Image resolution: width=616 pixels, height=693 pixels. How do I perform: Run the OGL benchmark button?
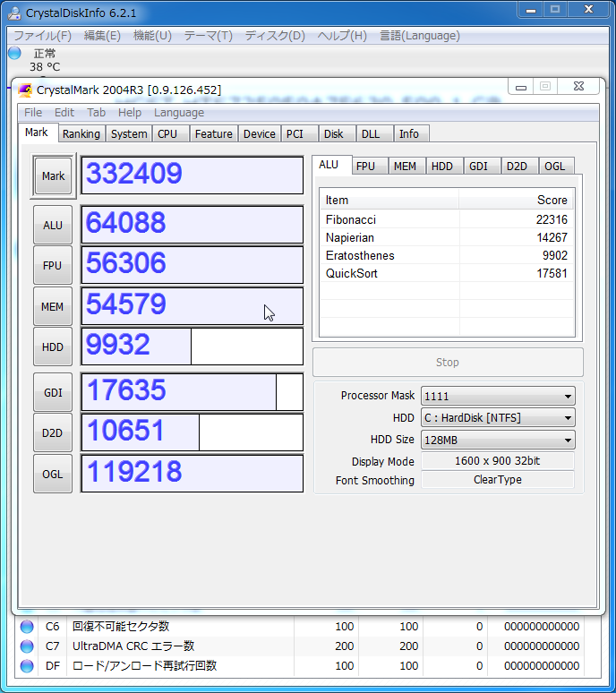(53, 474)
